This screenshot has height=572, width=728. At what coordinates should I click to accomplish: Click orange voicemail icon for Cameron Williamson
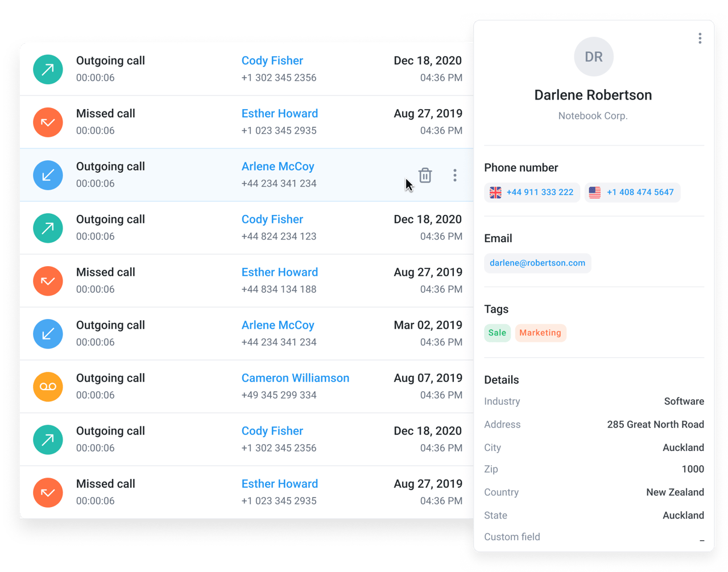click(48, 387)
